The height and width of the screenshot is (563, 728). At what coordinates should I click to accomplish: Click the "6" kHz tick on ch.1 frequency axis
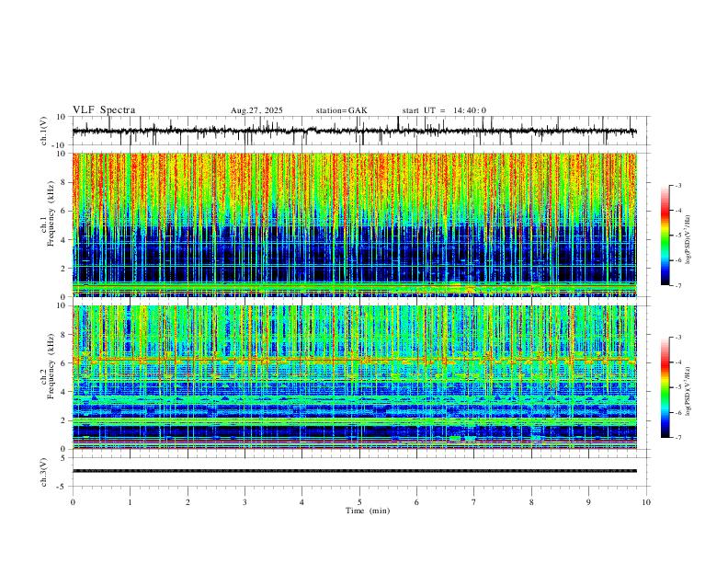pos(64,211)
